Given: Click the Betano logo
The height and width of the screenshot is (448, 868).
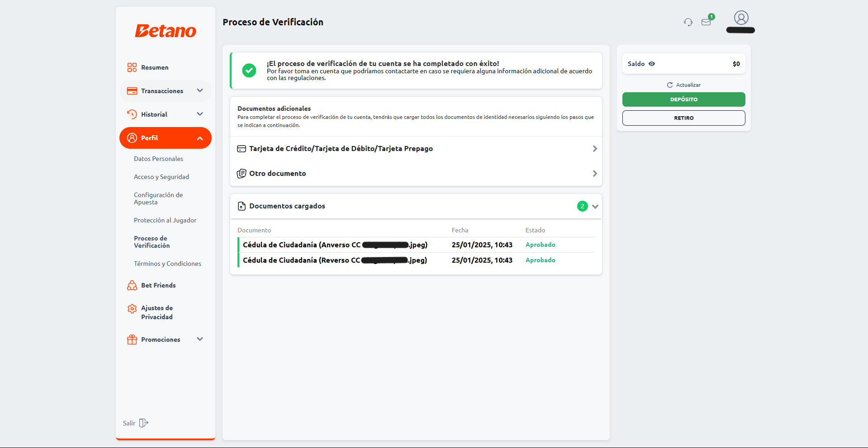Looking at the screenshot, I should 166,31.
